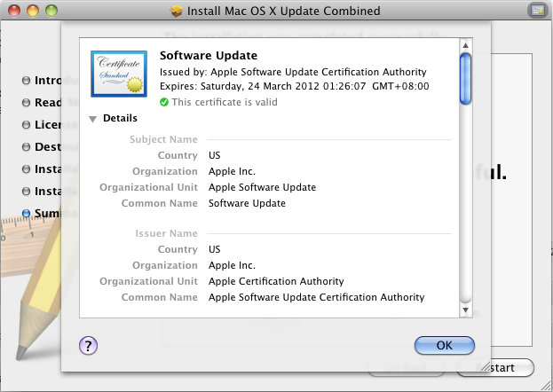The width and height of the screenshot is (553, 392).
Task: Click the green zoom window button
Action: pyautogui.click(x=51, y=11)
